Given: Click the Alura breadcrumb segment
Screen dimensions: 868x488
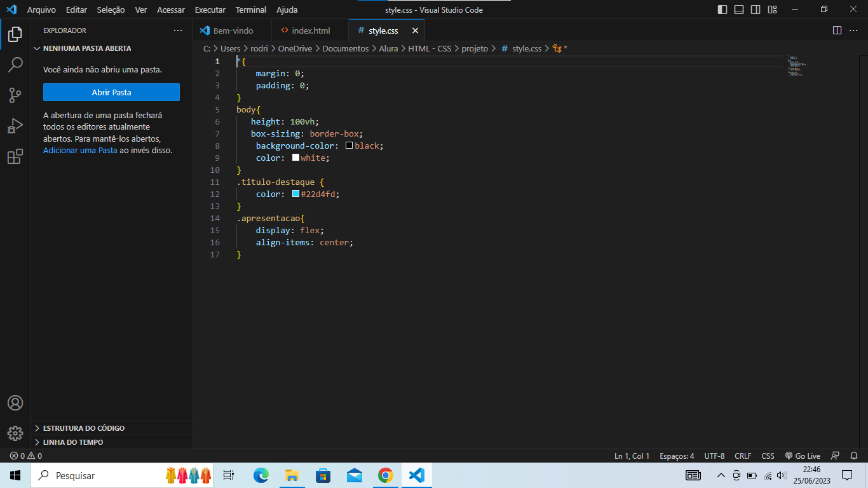Looking at the screenshot, I should point(389,48).
